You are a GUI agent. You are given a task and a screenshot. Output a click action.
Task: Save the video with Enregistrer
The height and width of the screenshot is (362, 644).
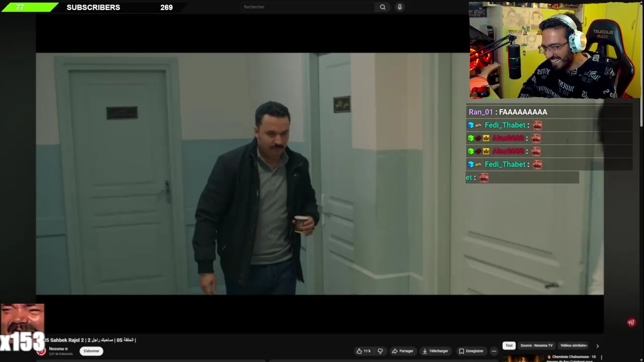click(x=471, y=351)
